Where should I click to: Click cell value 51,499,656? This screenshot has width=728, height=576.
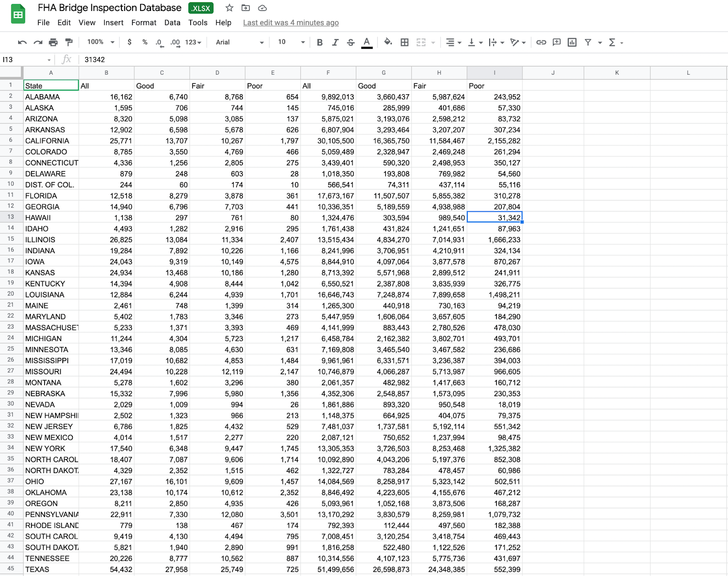(328, 569)
